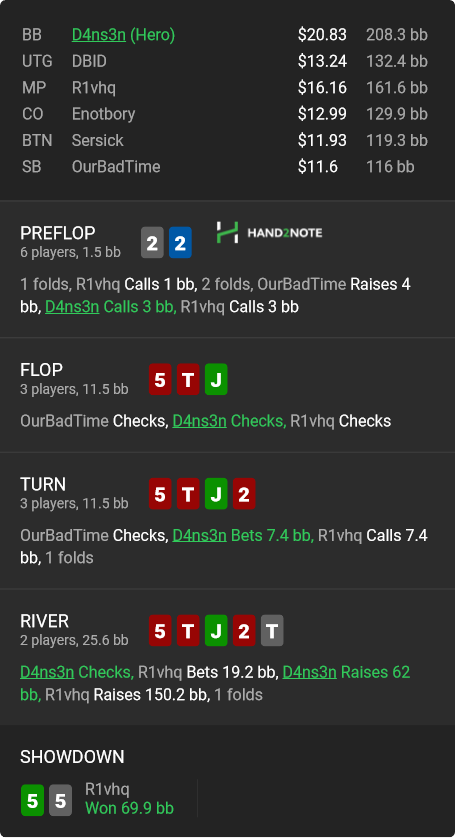
Task: Click the gray 2 hole card in preflop
Action: coord(152,243)
